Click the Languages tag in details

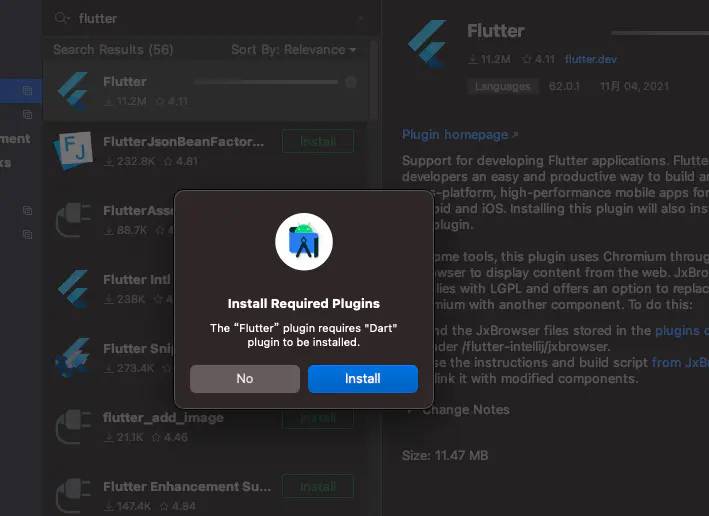tap(502, 86)
